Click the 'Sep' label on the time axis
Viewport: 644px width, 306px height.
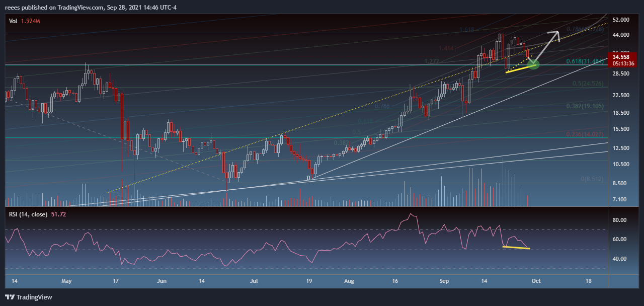tap(443, 281)
